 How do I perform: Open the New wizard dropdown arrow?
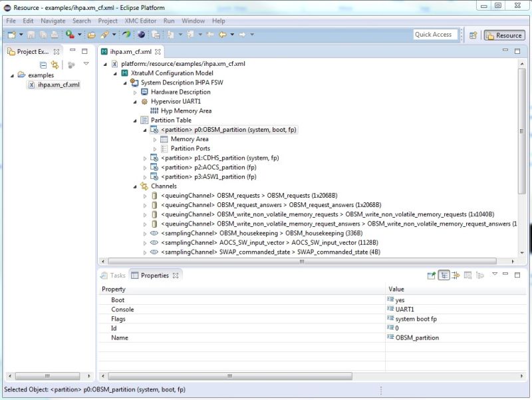21,35
